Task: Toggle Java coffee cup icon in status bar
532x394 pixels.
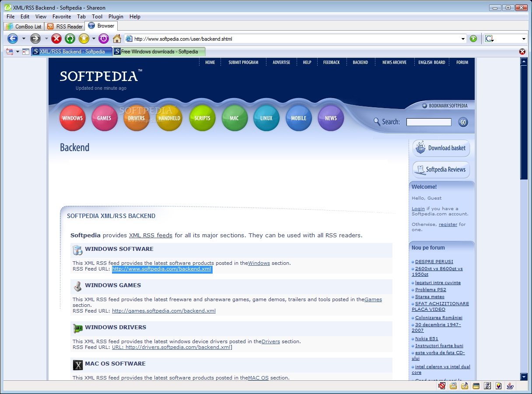Action: (510, 386)
